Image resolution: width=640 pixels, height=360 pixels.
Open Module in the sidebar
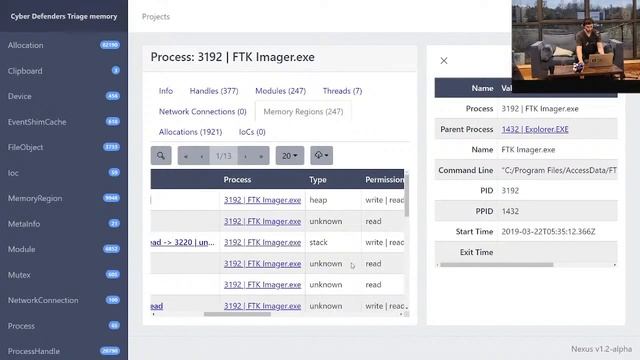[x=64, y=249]
